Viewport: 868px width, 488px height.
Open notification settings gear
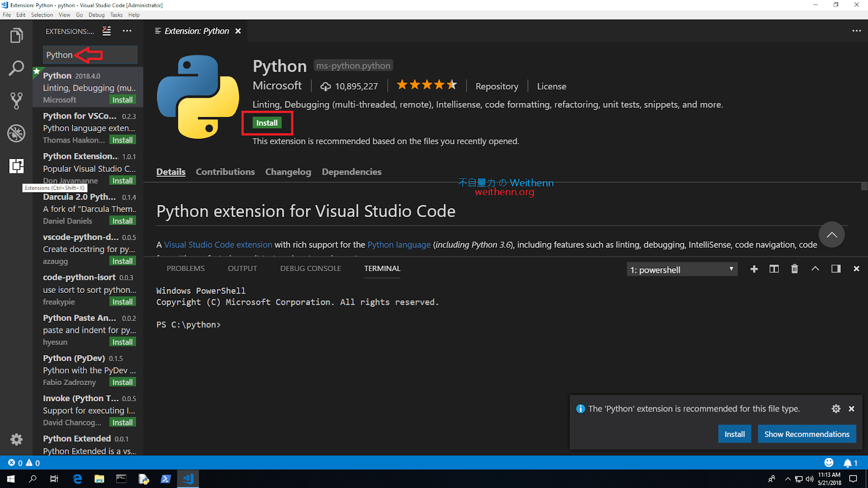(x=836, y=409)
